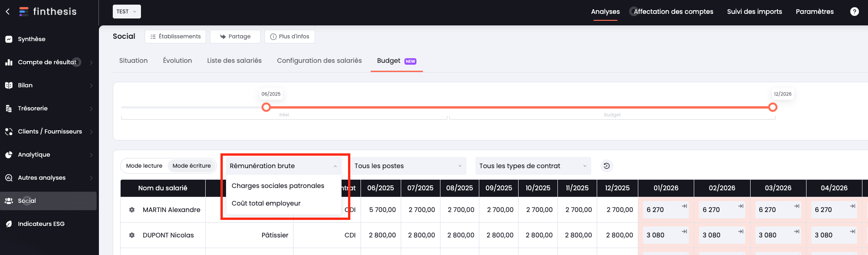Click the Établissements button
The height and width of the screenshot is (255, 868).
[x=175, y=36]
